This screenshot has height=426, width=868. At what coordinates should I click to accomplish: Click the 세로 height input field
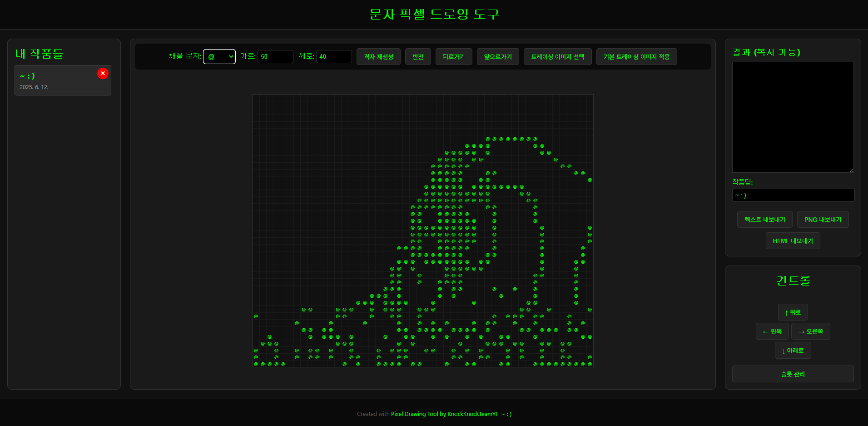tap(334, 57)
